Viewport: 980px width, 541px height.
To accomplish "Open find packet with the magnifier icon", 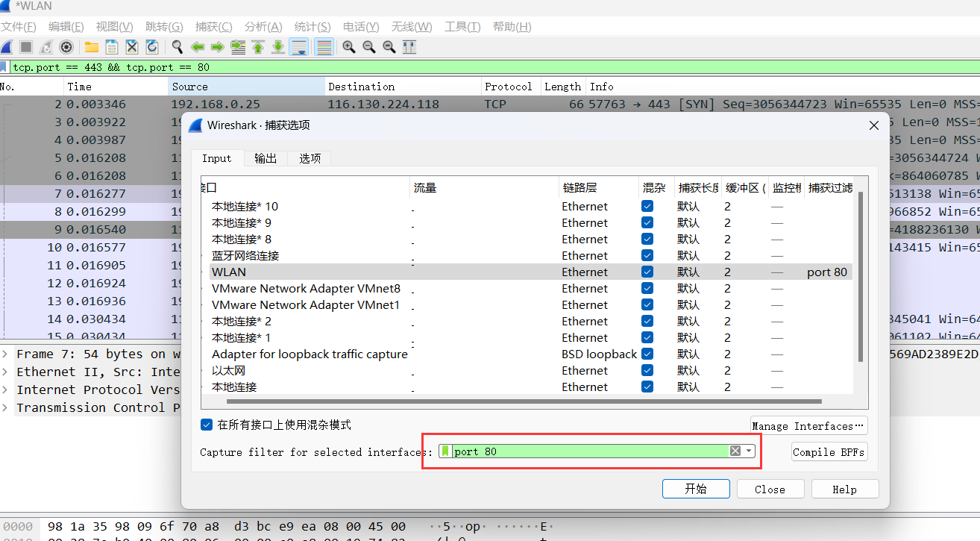I will (x=178, y=47).
